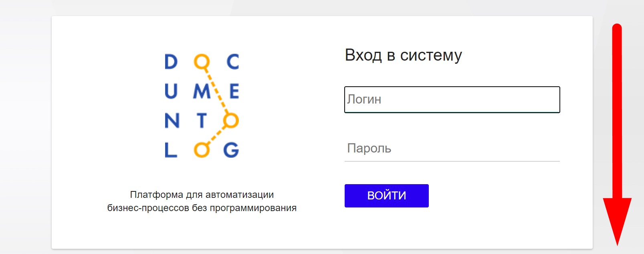Click the blue letter U in the logo
This screenshot has height=254, width=644.
click(171, 91)
